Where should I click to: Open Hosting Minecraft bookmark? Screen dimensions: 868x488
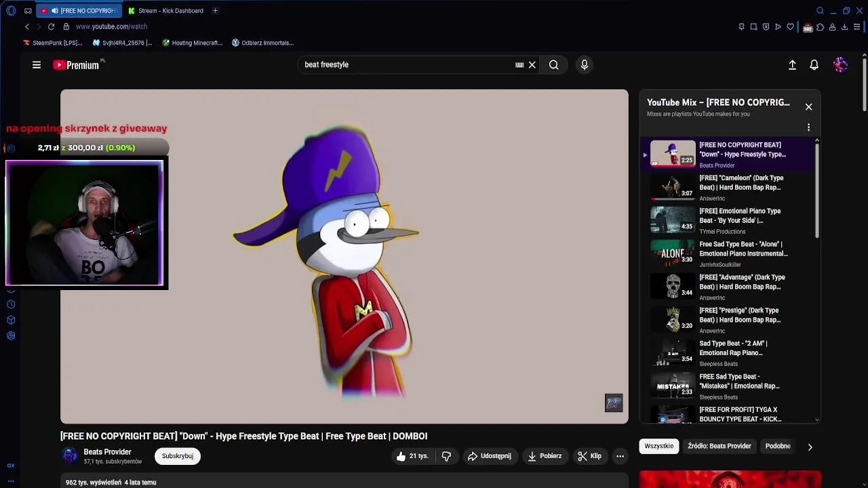click(x=192, y=43)
